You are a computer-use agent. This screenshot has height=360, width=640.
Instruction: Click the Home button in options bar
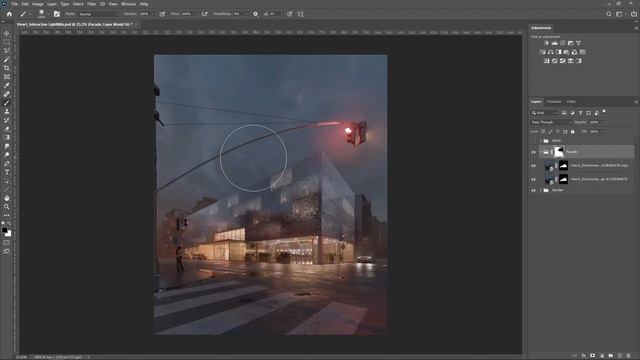[x=9, y=14]
